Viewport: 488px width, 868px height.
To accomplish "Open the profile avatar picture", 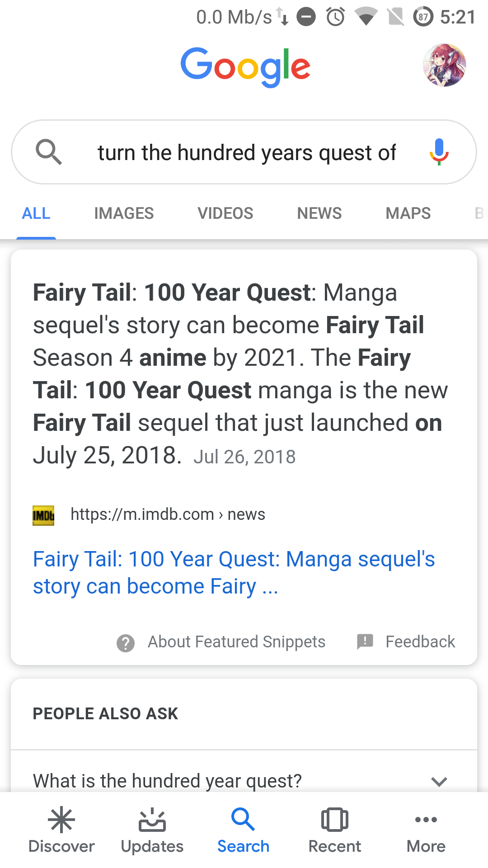I will (445, 65).
